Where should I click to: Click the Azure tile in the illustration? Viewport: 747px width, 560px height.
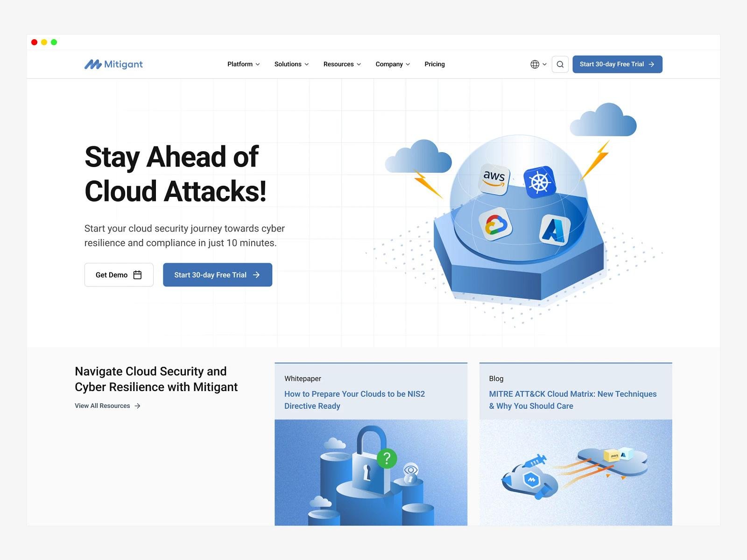(555, 230)
